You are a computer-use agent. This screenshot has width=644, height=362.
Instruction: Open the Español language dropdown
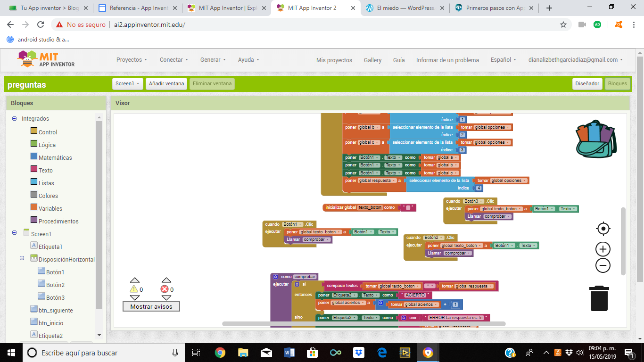pyautogui.click(x=503, y=60)
